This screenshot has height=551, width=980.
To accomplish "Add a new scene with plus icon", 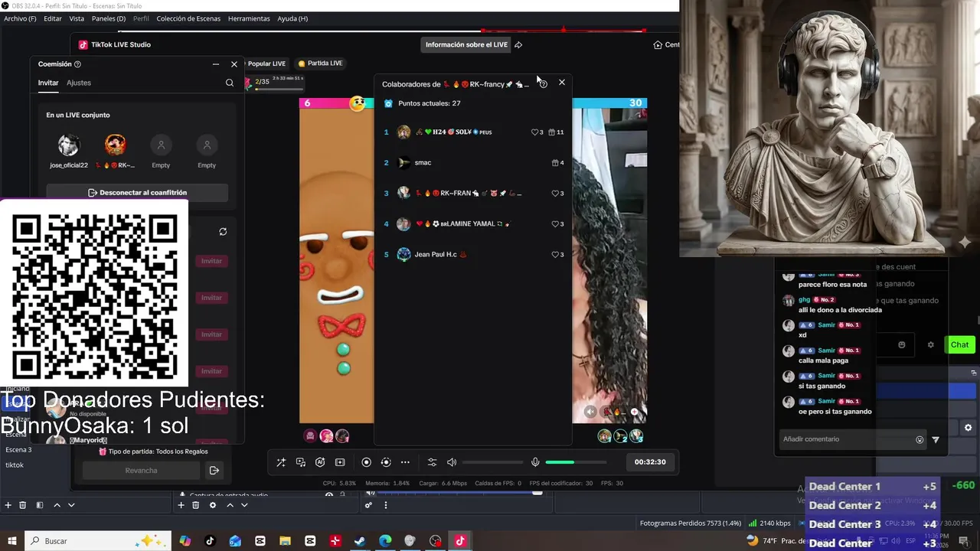I will pos(8,505).
